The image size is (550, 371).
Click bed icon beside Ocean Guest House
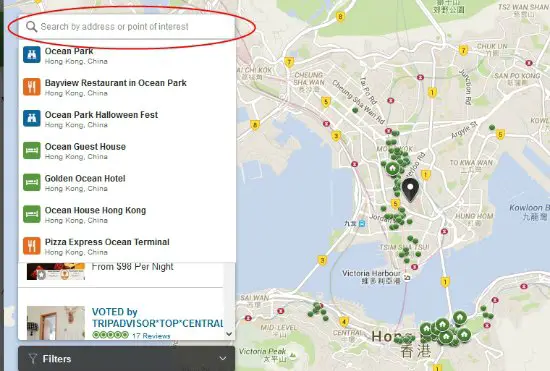32,150
